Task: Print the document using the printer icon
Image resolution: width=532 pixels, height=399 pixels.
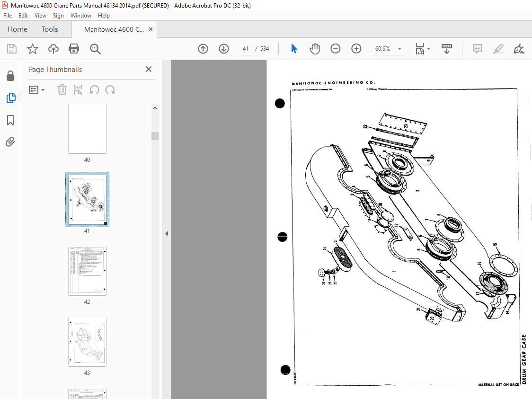Action: click(74, 49)
